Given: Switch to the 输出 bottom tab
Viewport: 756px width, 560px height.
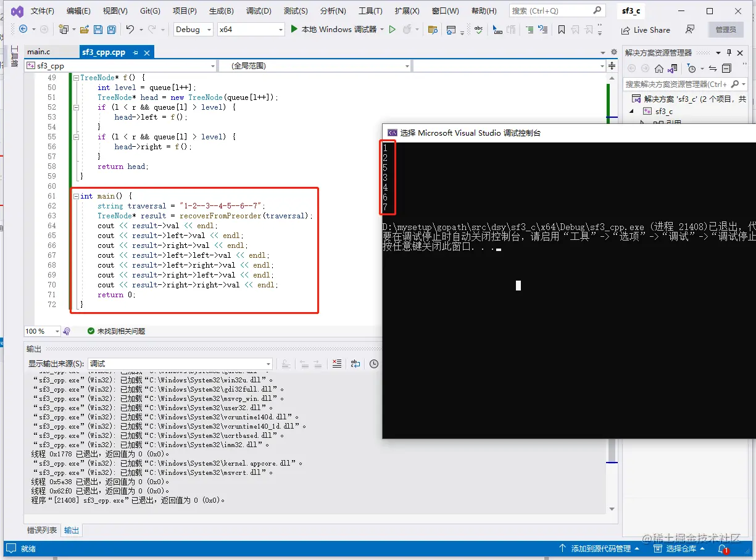Looking at the screenshot, I should coord(72,530).
